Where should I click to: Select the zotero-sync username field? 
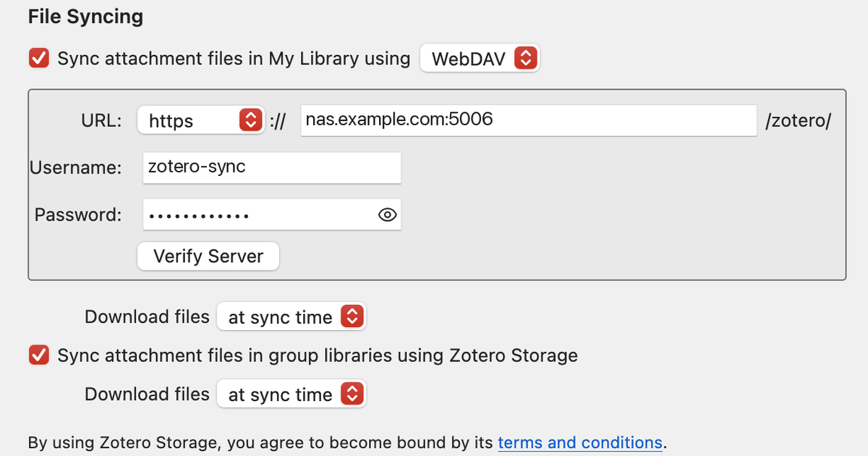tap(272, 167)
